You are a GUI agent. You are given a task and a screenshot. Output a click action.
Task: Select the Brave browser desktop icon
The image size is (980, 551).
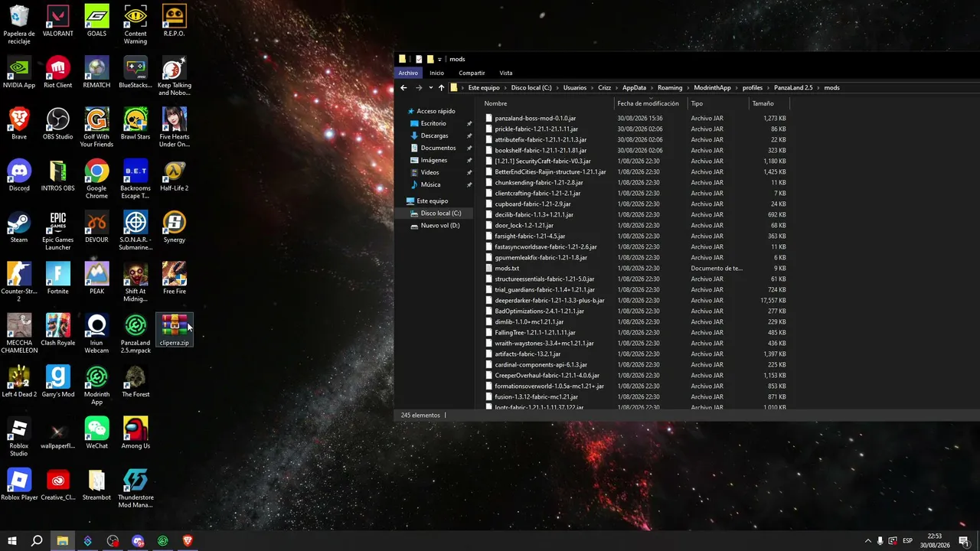click(19, 124)
